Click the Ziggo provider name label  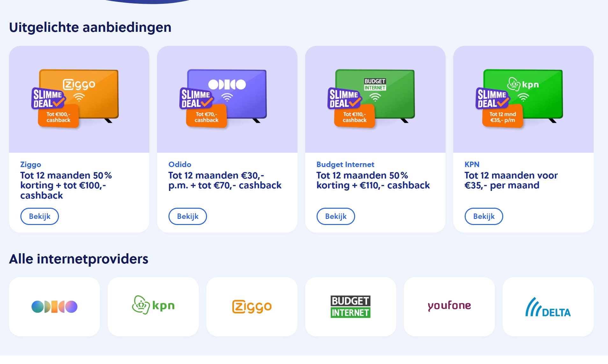point(31,164)
